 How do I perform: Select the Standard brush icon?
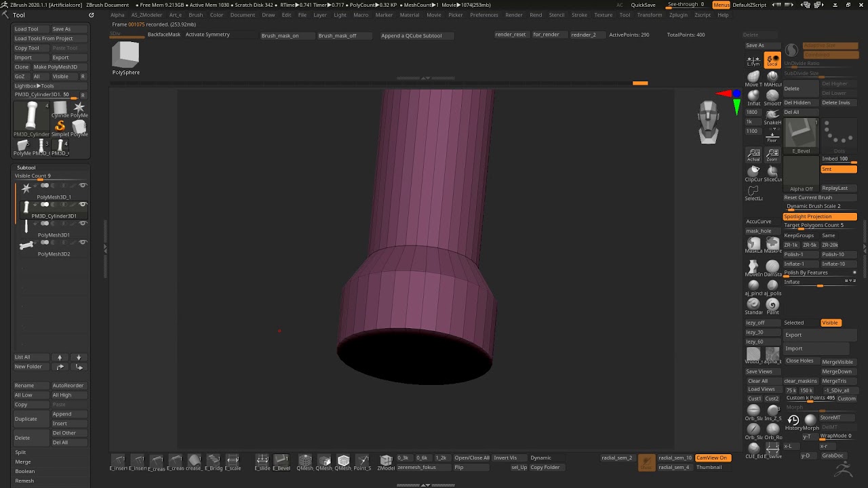753,306
